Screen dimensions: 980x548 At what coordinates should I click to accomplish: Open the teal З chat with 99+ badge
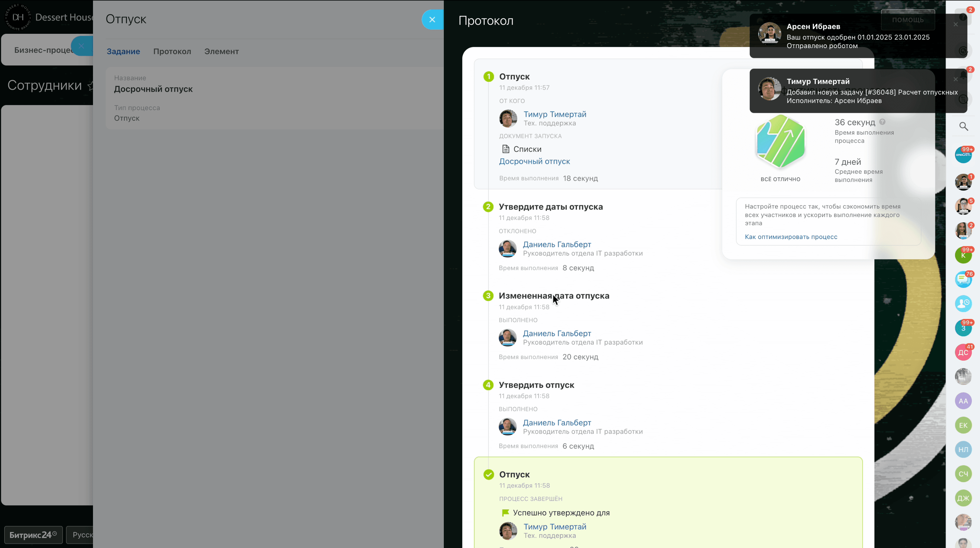(963, 328)
